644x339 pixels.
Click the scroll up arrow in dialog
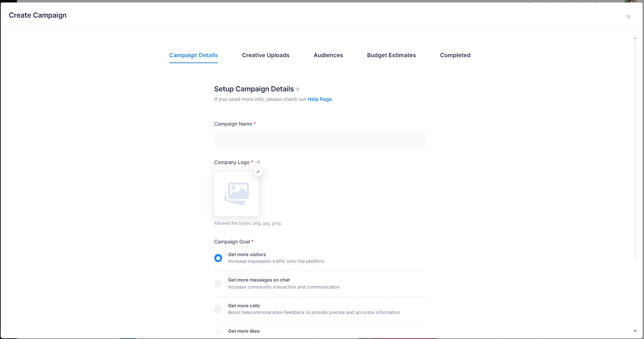[x=635, y=39]
